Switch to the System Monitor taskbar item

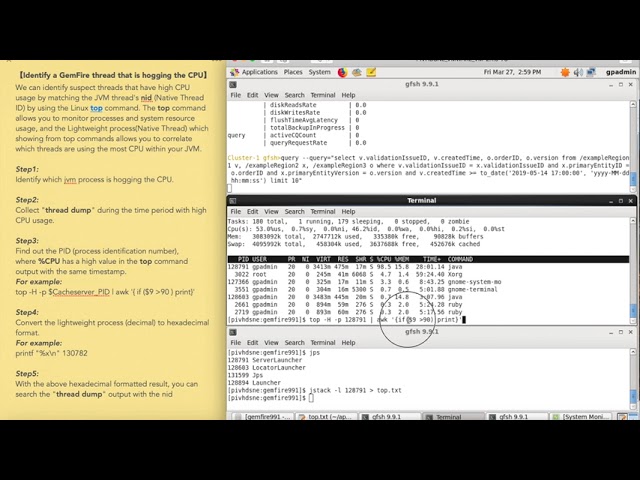[x=581, y=416]
